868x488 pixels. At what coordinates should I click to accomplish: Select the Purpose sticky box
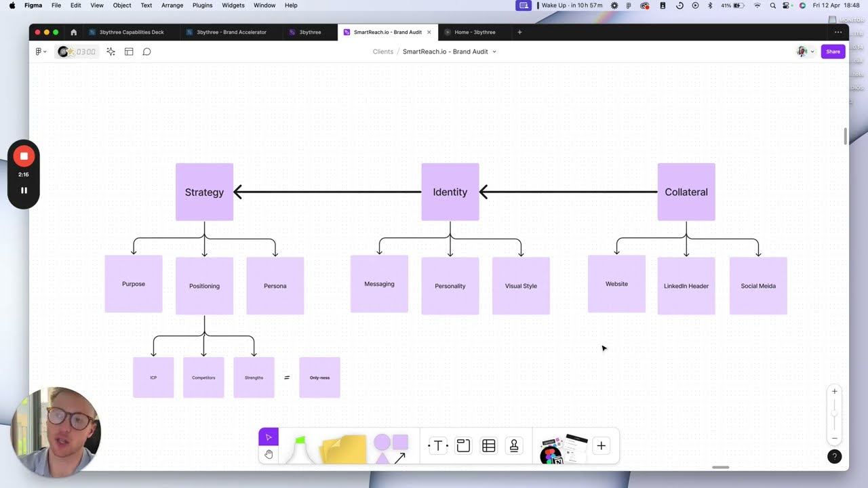[134, 284]
